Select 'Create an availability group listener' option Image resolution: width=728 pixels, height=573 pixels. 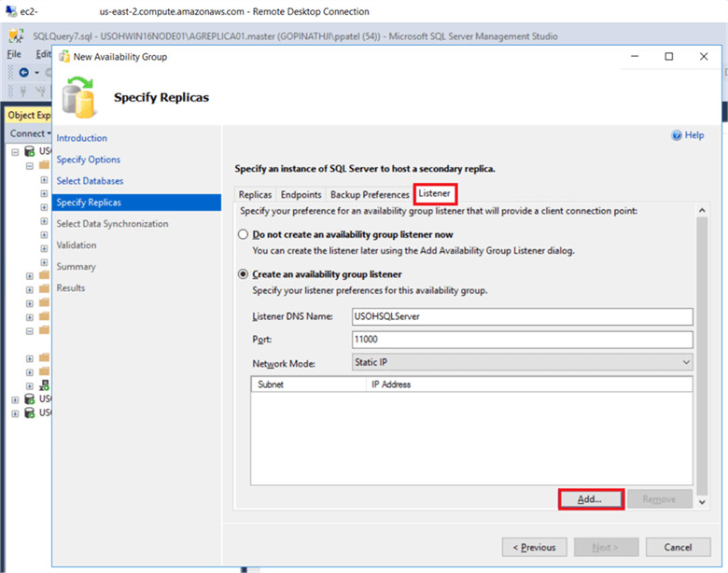click(x=244, y=274)
